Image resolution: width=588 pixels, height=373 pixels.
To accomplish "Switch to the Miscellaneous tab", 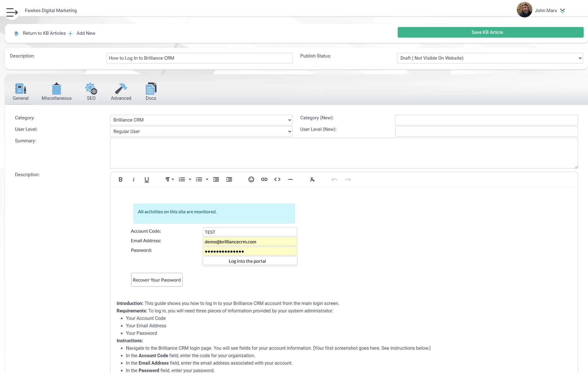I will click(x=57, y=92).
